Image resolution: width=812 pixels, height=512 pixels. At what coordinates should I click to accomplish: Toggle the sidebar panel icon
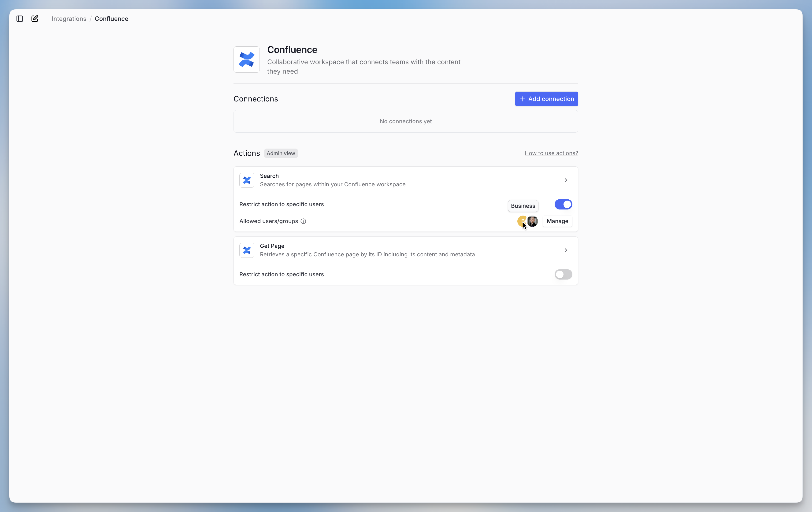point(20,19)
